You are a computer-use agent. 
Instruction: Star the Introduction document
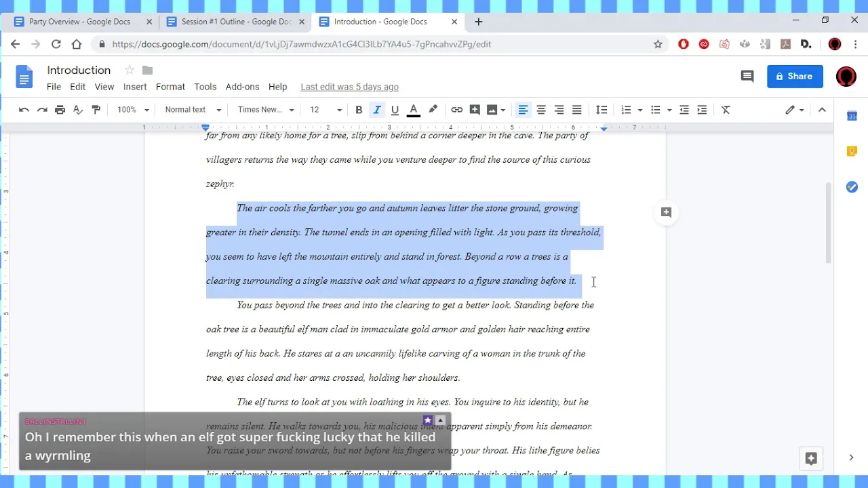130,70
